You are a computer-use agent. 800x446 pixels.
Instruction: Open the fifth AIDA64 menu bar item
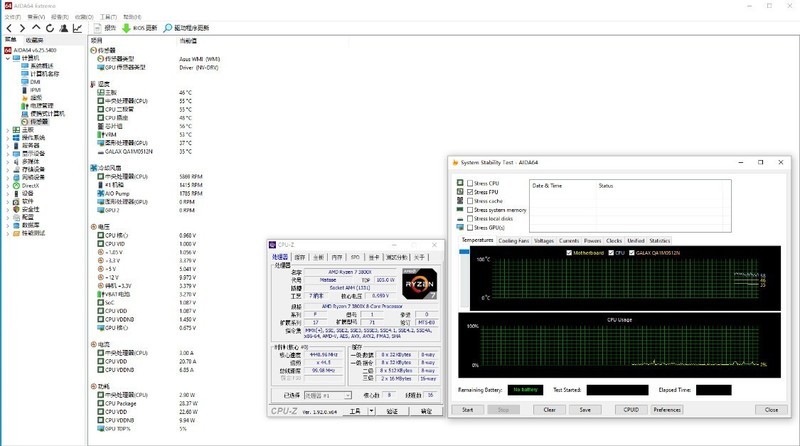click(x=108, y=17)
